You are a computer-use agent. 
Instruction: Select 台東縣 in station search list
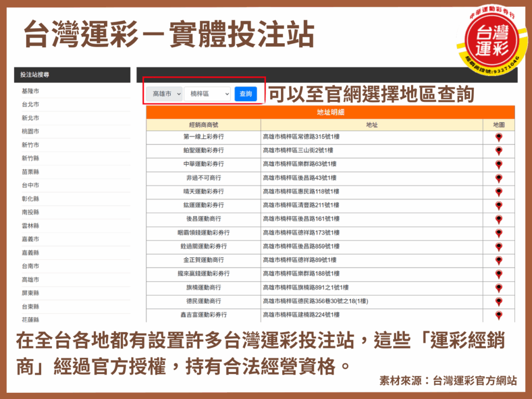[31, 307]
